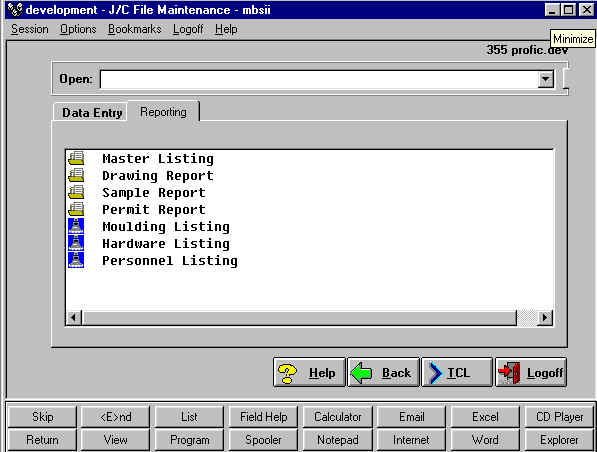
Task: Click the Personnel Listing blue icon
Action: pos(76,260)
